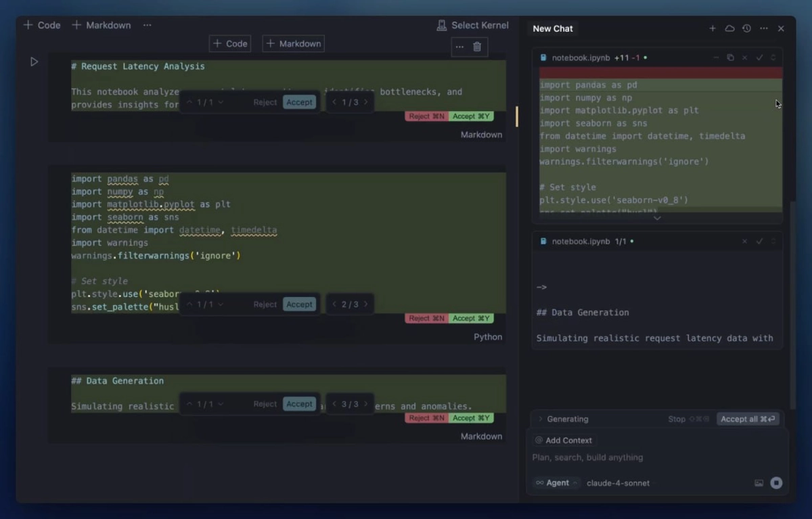The image size is (812, 519).
Task: Start a new chat with the plus icon
Action: pyautogui.click(x=713, y=28)
